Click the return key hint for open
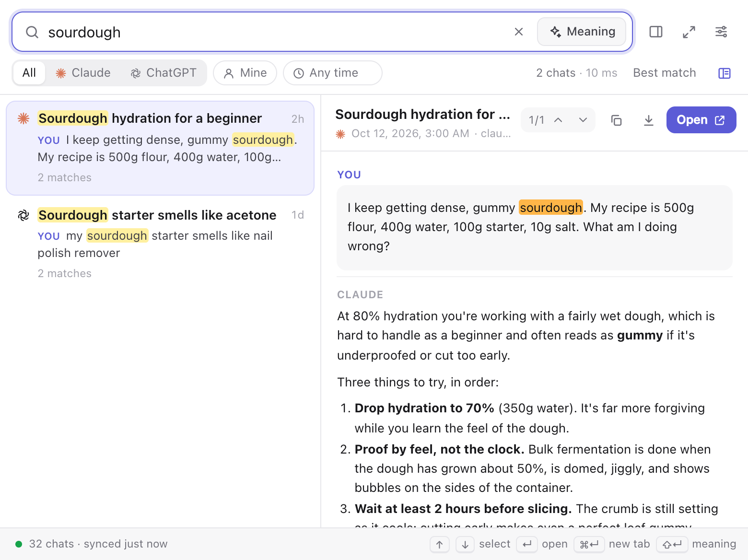 coord(526,544)
